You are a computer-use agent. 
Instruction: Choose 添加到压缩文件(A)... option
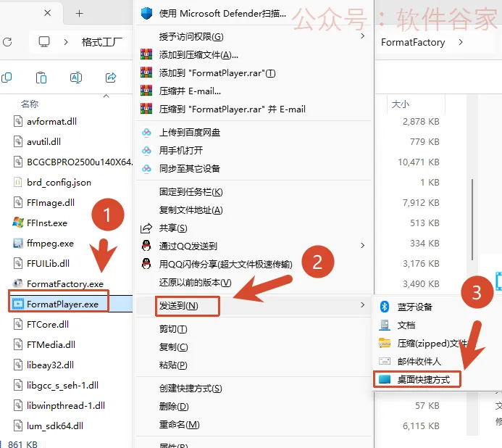[x=254, y=55]
